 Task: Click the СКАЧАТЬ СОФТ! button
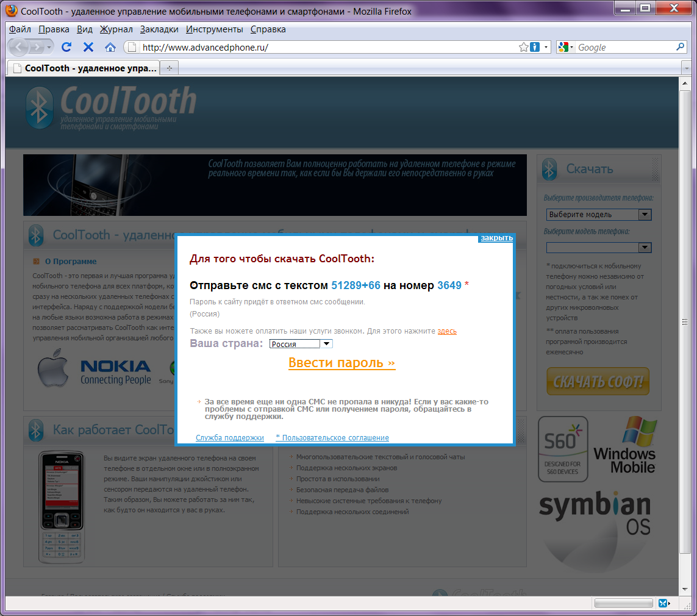click(x=598, y=381)
